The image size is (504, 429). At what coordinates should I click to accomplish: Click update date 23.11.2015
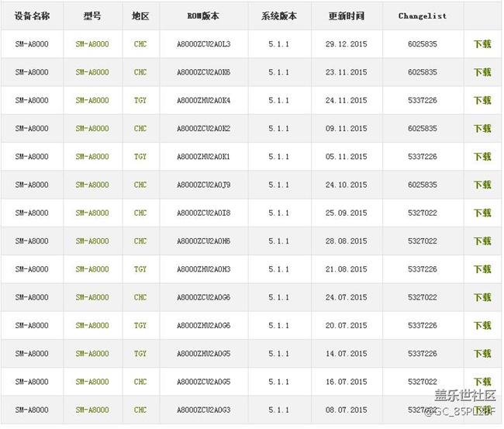pyautogui.click(x=346, y=72)
